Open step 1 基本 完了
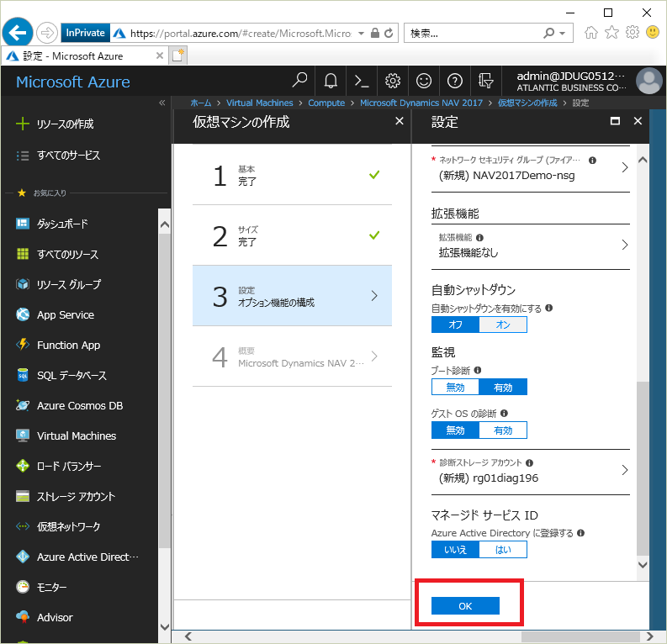The width and height of the screenshot is (667, 644). [x=292, y=175]
